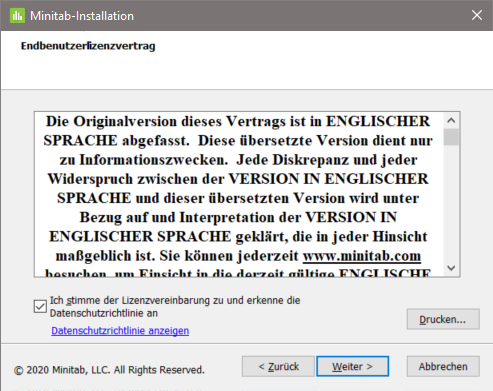Continue with the Weiter button
Viewport: 493px width, 391px height.
tap(352, 367)
